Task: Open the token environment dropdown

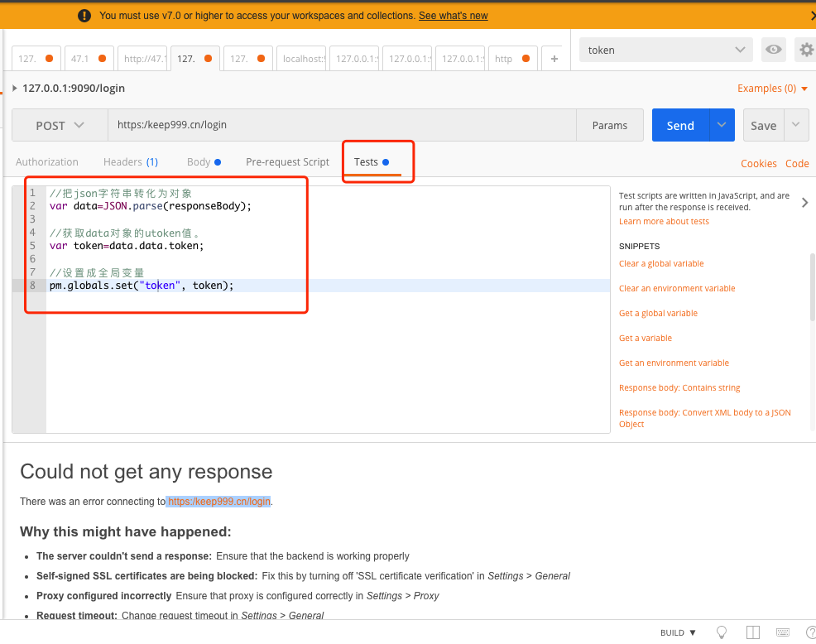Action: click(666, 50)
